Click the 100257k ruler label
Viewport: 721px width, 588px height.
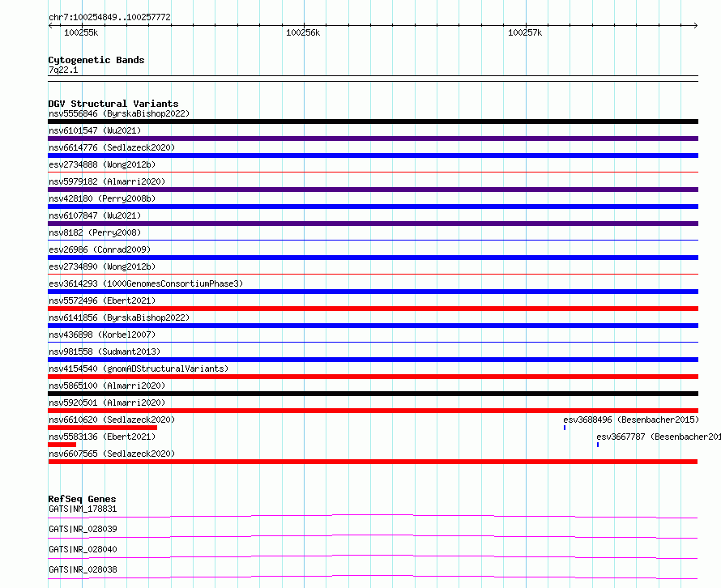[x=525, y=32]
